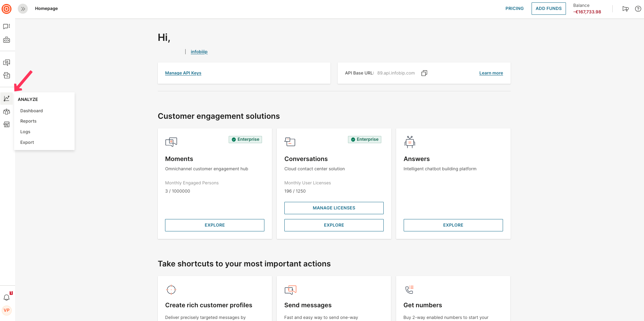Open Logs from Analyze menu

tap(25, 132)
